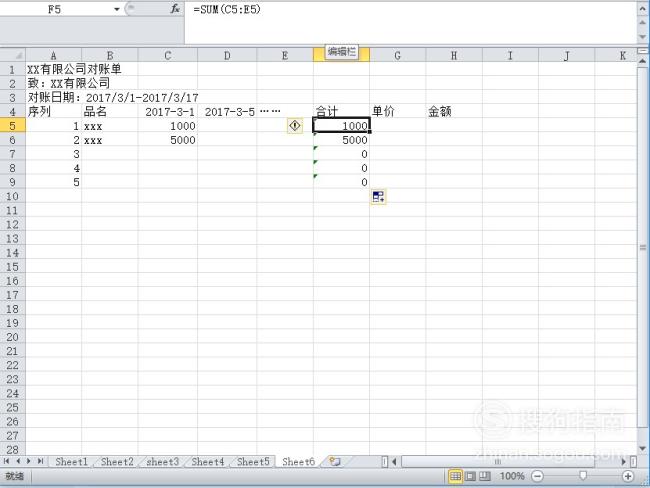
Task: Select cell F7 total showing 0
Action: 341,154
